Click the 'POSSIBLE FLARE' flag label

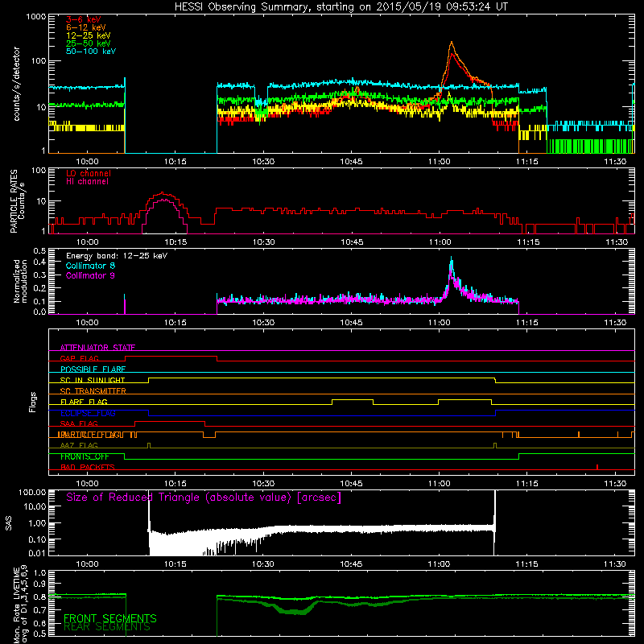[x=93, y=369]
